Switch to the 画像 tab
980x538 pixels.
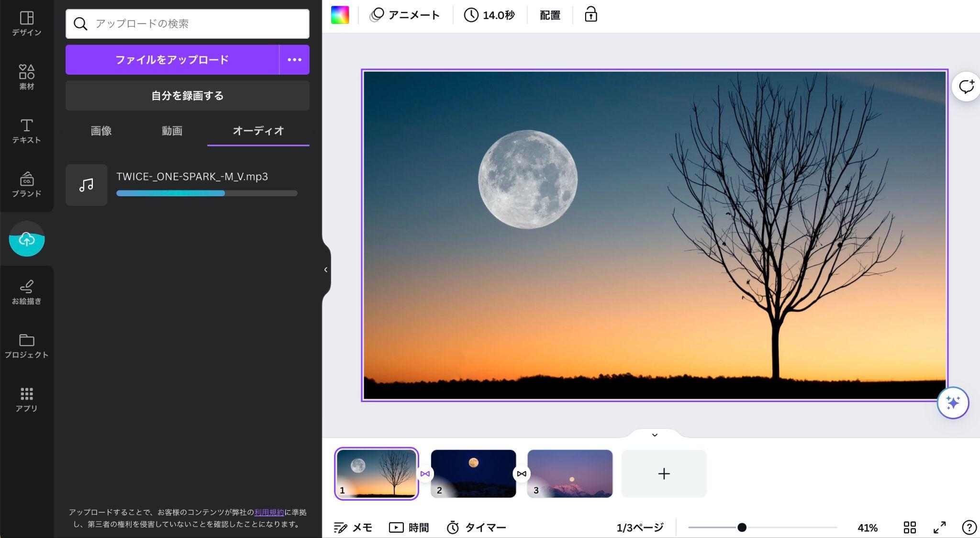(x=101, y=131)
